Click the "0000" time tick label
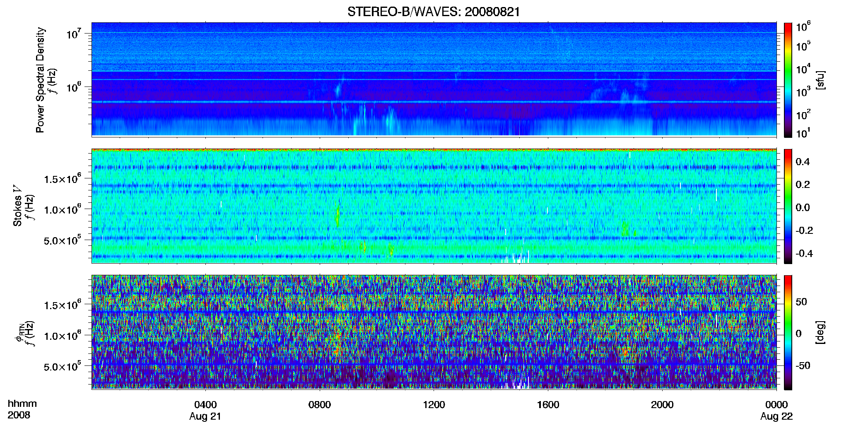This screenshot has height=447, width=868. pyautogui.click(x=776, y=405)
